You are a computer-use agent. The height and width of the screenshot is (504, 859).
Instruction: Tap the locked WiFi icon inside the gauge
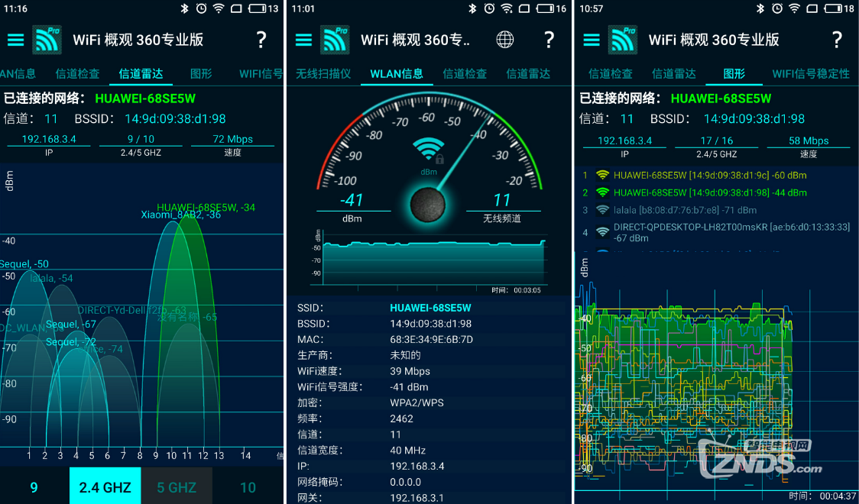click(x=429, y=150)
